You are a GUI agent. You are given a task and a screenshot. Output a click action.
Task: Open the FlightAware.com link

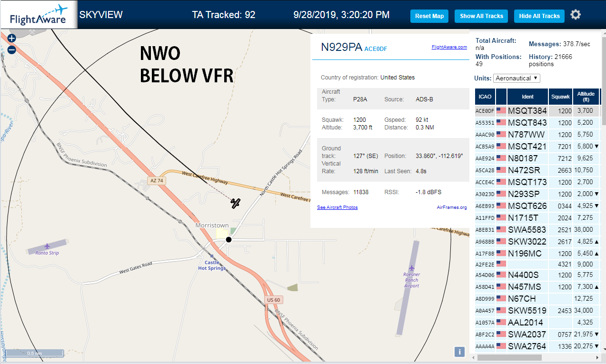click(x=449, y=47)
